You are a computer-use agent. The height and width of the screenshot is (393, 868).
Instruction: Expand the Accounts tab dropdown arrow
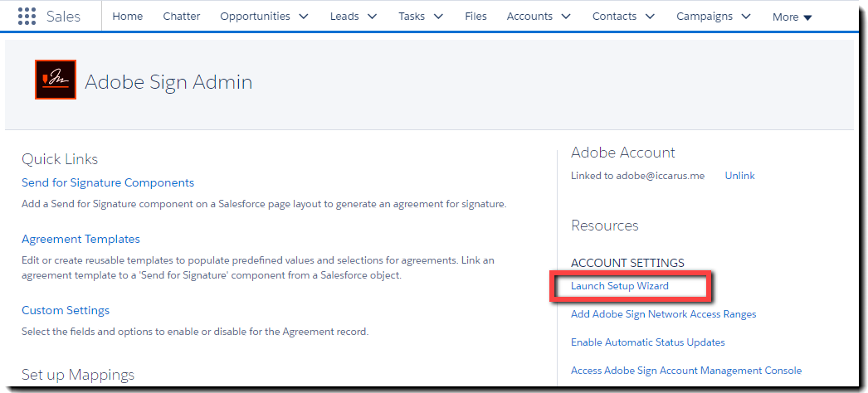pos(566,17)
